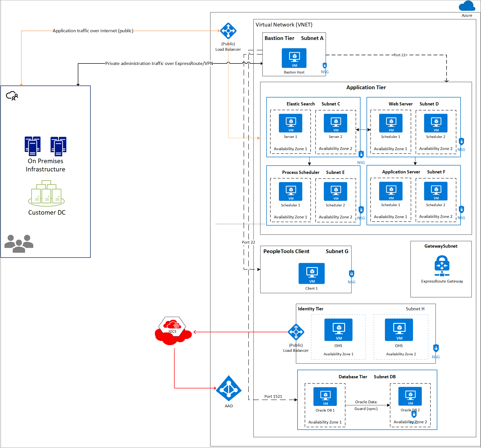Click the Customer DC label
Screen dimensions: 481x448
click(x=47, y=212)
